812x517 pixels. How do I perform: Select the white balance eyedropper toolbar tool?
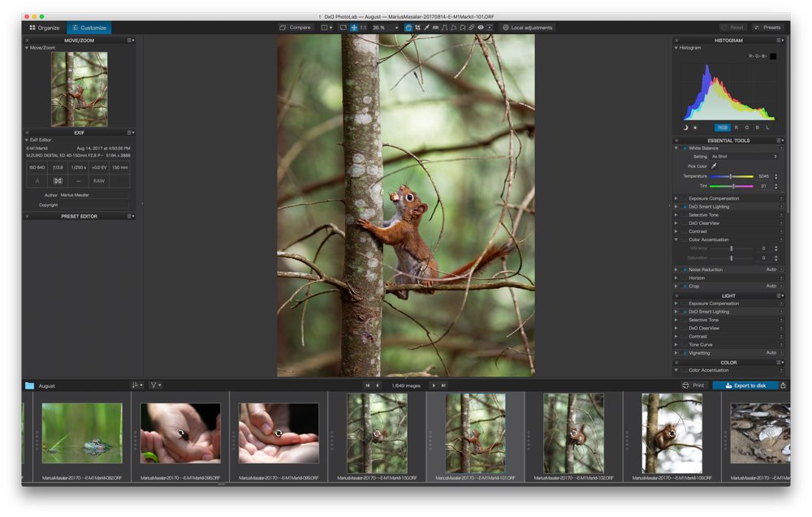426,28
